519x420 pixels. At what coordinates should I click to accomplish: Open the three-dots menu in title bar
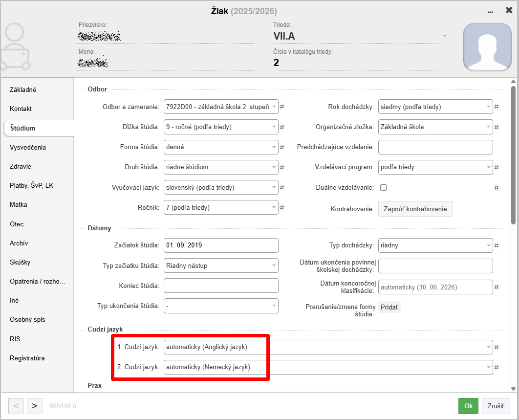coord(490,11)
